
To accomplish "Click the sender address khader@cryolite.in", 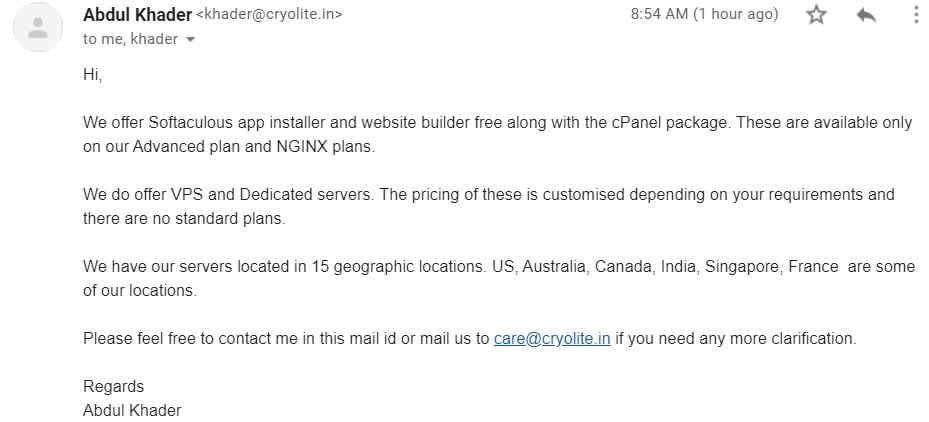I will pos(269,14).
